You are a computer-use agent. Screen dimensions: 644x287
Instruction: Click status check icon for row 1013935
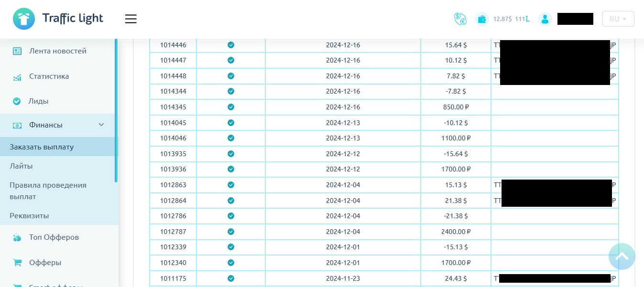pyautogui.click(x=231, y=154)
